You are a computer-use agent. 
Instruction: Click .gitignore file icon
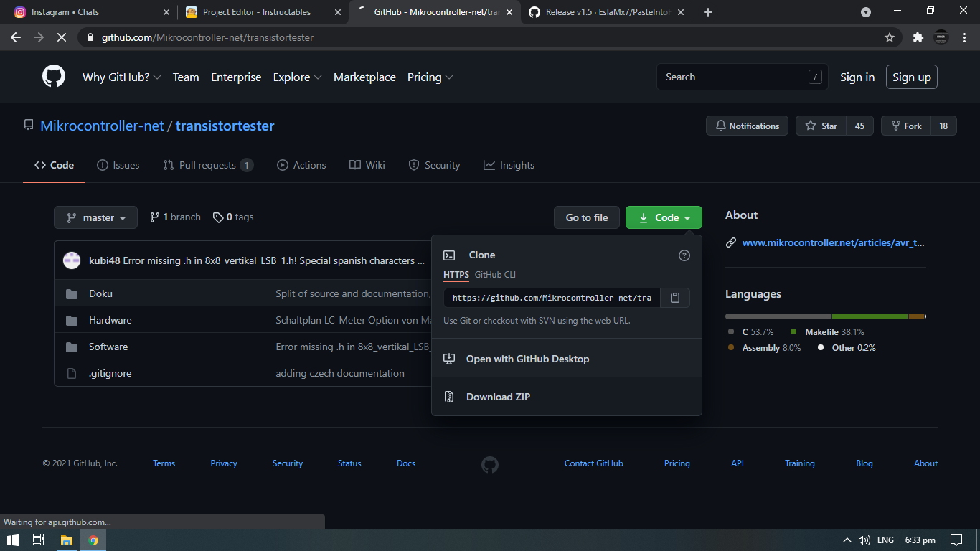[x=72, y=373]
